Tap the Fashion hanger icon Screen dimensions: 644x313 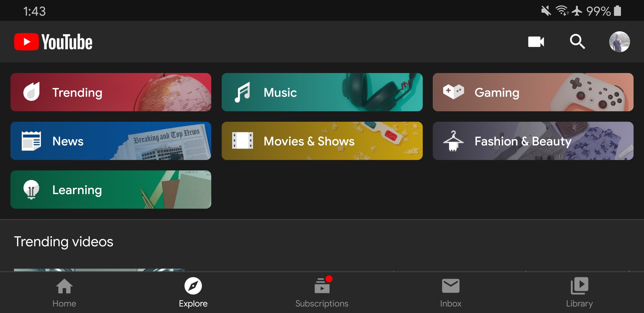[453, 141]
